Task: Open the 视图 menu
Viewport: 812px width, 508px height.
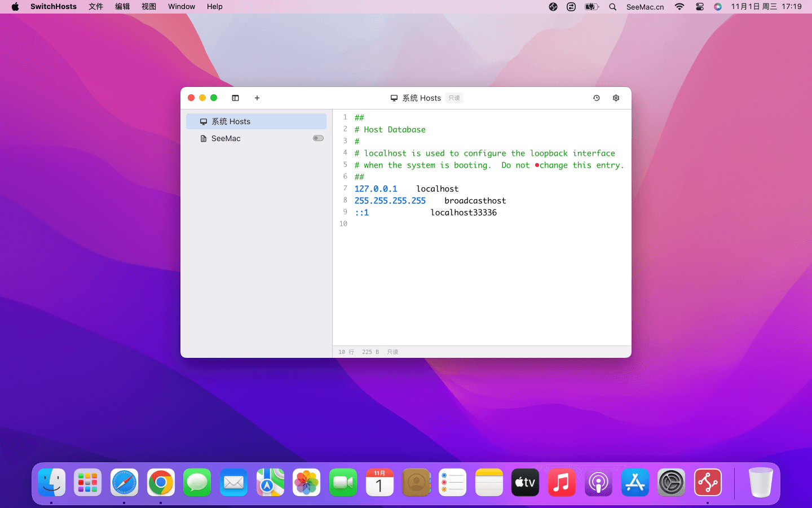Action: pyautogui.click(x=149, y=7)
